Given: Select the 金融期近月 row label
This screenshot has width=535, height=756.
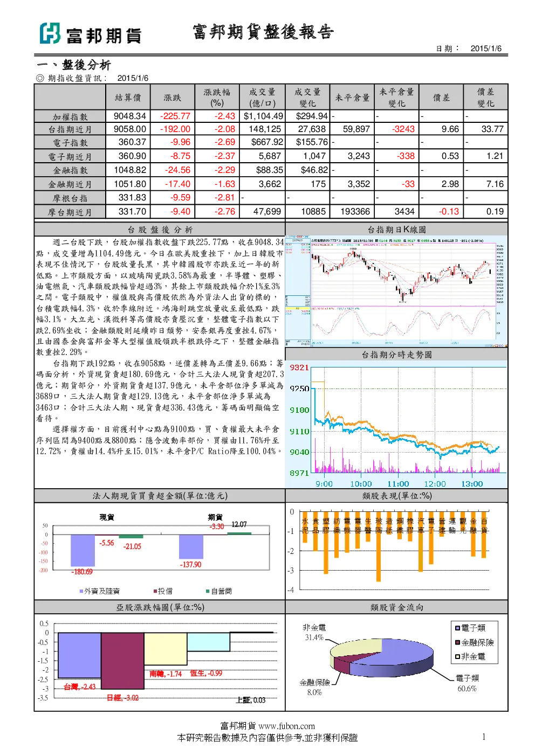Looking at the screenshot, I should click(70, 184).
